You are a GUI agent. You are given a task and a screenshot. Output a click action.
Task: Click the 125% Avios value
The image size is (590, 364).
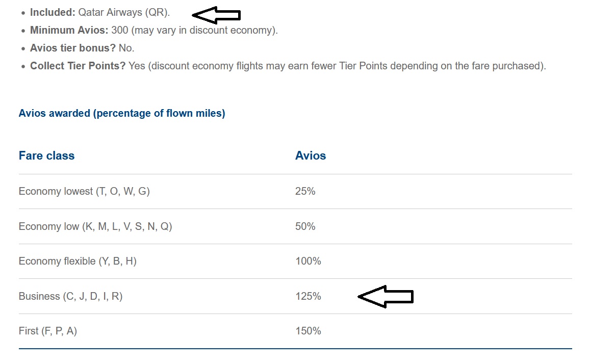tap(308, 296)
